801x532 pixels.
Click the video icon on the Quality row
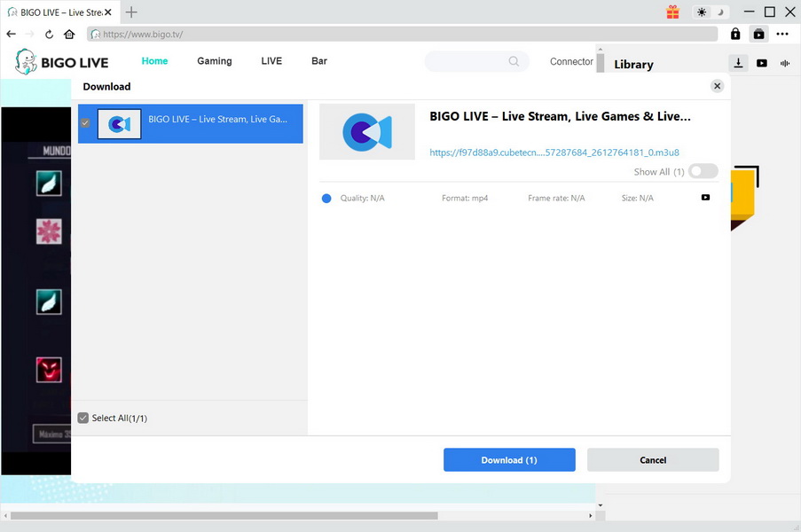(x=705, y=198)
